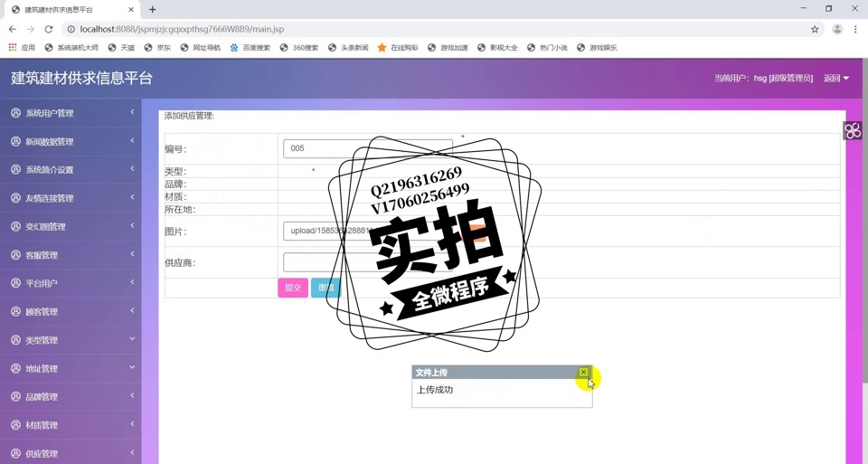Open the Chrome apps 应用 grid icon

(x=13, y=48)
